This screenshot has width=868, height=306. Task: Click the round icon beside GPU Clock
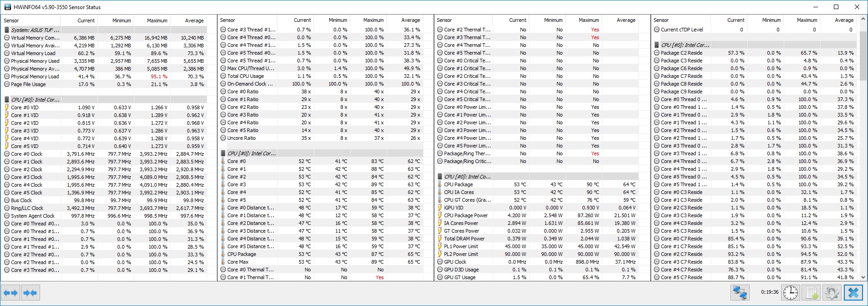pyautogui.click(x=439, y=262)
